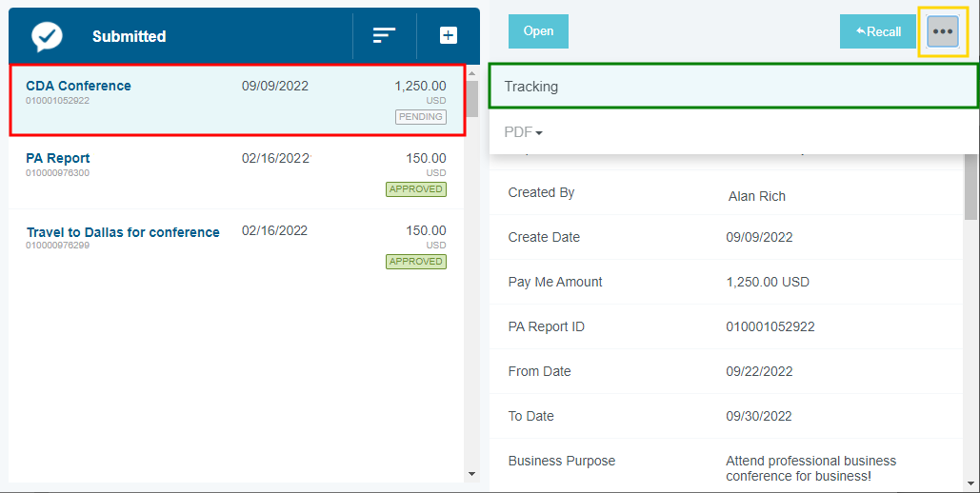
Task: Expand the PDF dropdown option
Action: click(x=523, y=132)
